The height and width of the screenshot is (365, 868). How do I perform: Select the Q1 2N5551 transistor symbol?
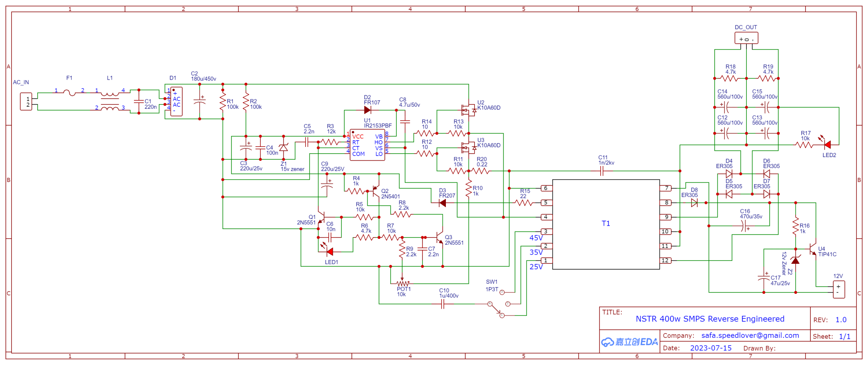(321, 218)
